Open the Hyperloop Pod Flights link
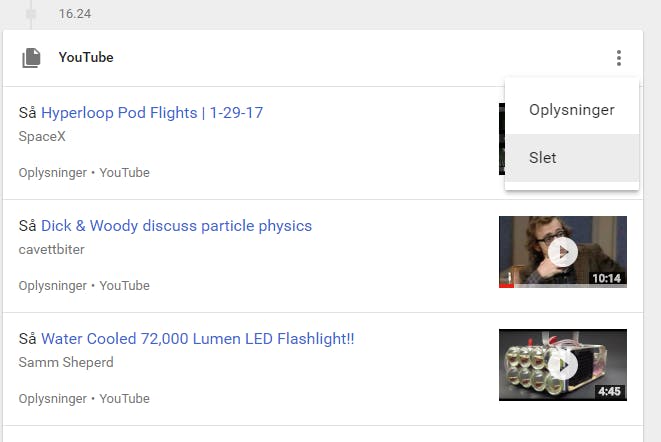The image size is (661, 442). tap(152, 113)
